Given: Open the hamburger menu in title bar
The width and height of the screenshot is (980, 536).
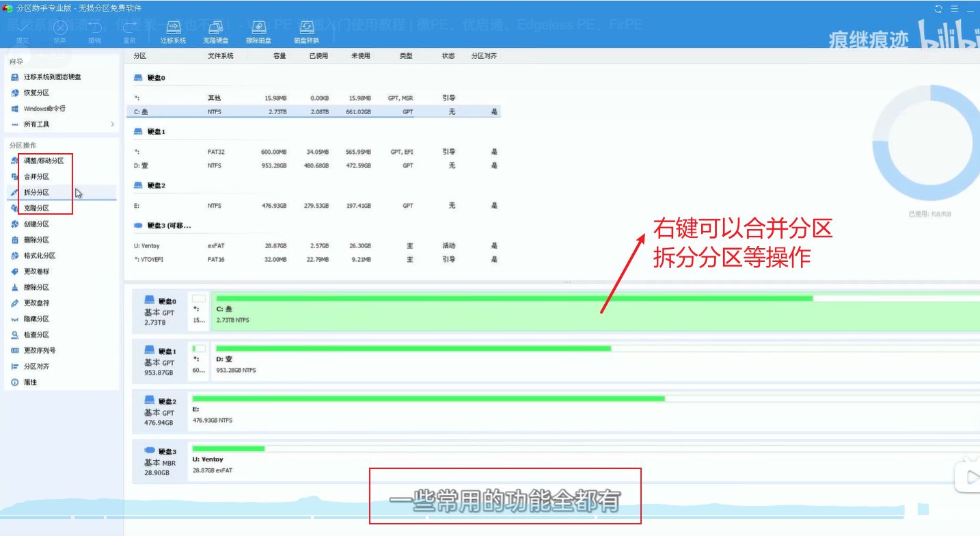Looking at the screenshot, I should (x=955, y=8).
